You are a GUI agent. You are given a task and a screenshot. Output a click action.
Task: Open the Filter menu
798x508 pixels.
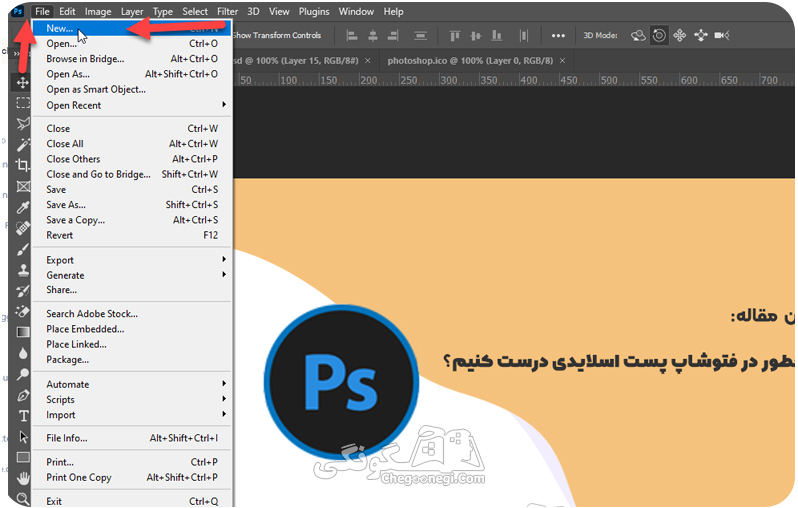click(x=227, y=11)
